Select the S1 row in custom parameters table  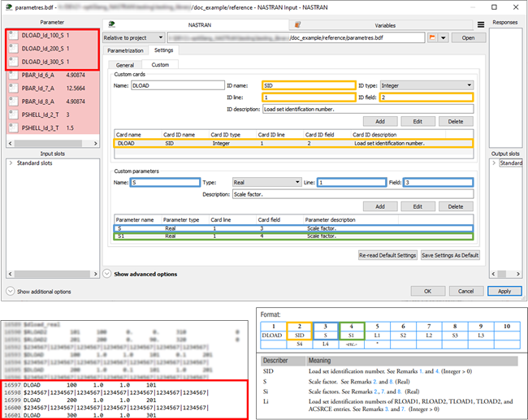tap(293, 236)
